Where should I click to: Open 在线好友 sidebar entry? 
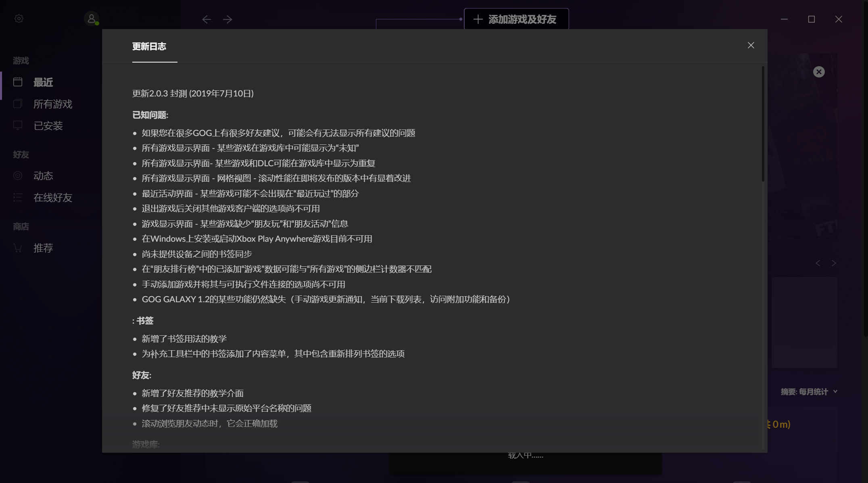click(53, 198)
